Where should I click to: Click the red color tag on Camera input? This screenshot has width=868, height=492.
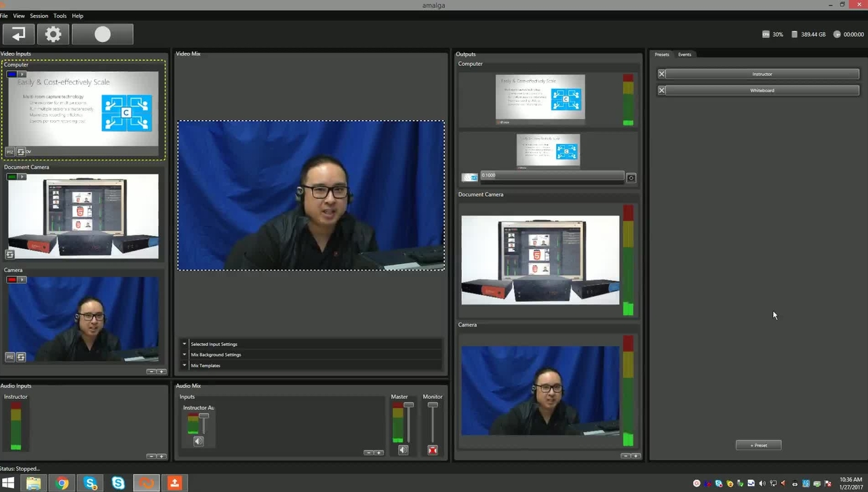[x=12, y=280]
